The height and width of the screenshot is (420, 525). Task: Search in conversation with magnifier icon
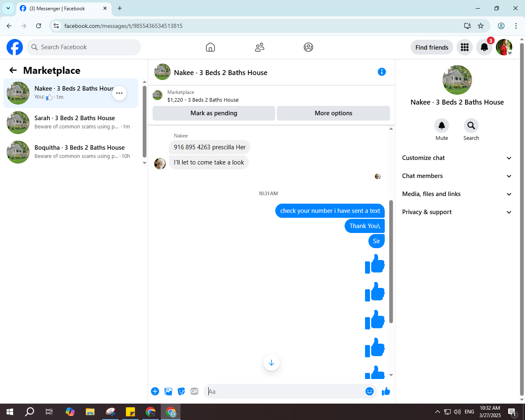click(471, 126)
